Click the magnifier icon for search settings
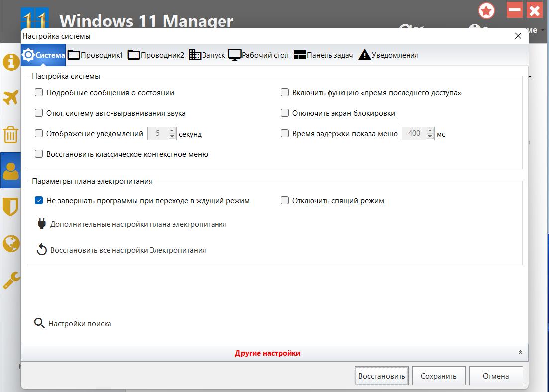549x392 pixels. [39, 323]
